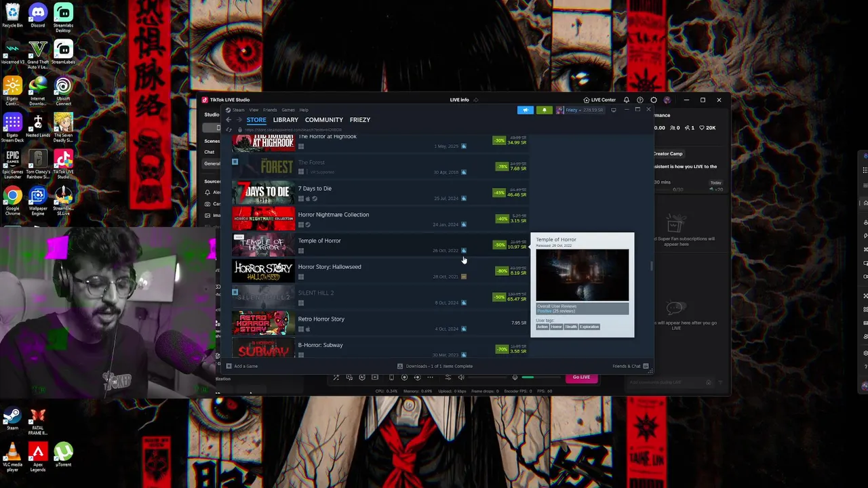Open FRIEZY profile tab in Steam
The height and width of the screenshot is (488, 868).
point(360,120)
